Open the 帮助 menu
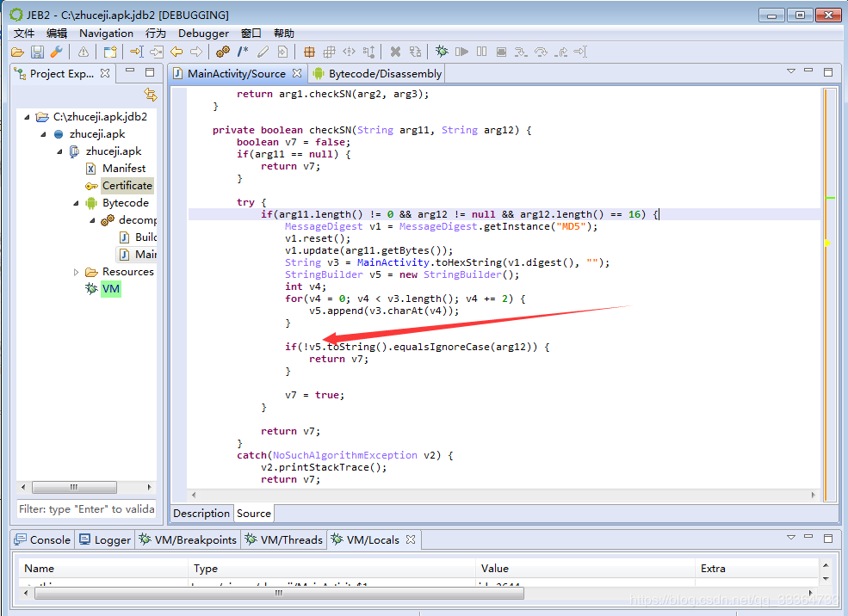 tap(284, 34)
